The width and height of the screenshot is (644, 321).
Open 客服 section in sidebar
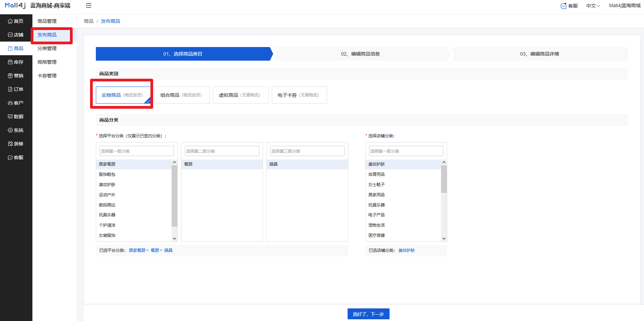tap(16, 157)
